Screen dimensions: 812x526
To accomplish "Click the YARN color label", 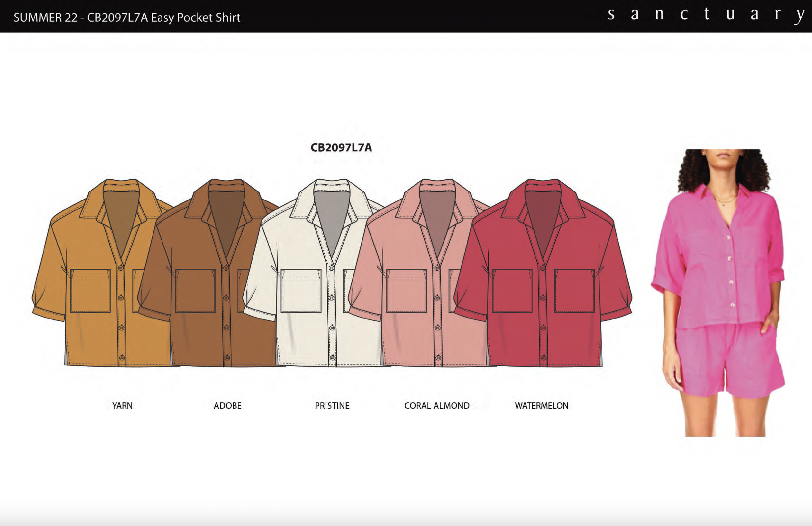I will (122, 405).
